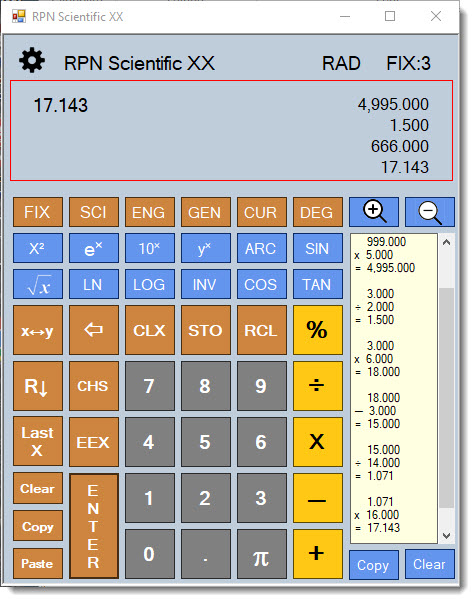Click the y to the x power key
The height and width of the screenshot is (602, 475).
(206, 248)
